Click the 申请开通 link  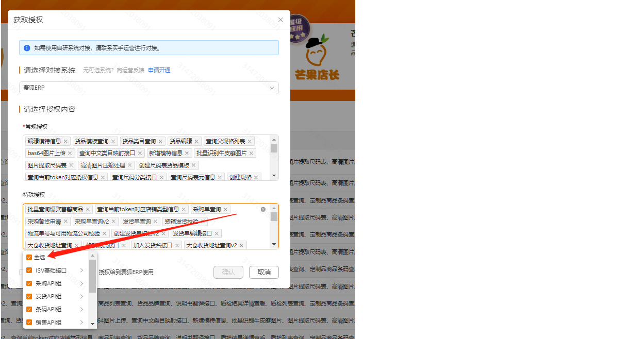click(159, 70)
